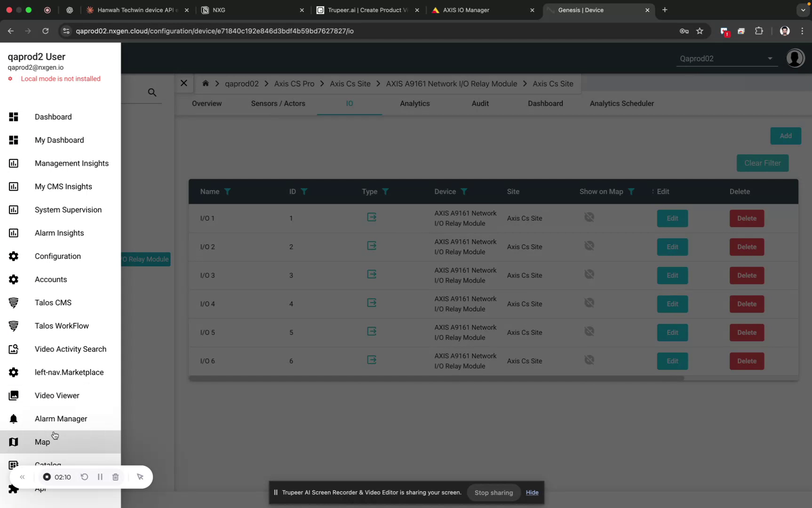Switch to the Sensors / Actors tab
Image resolution: width=812 pixels, height=508 pixels.
[x=278, y=103]
